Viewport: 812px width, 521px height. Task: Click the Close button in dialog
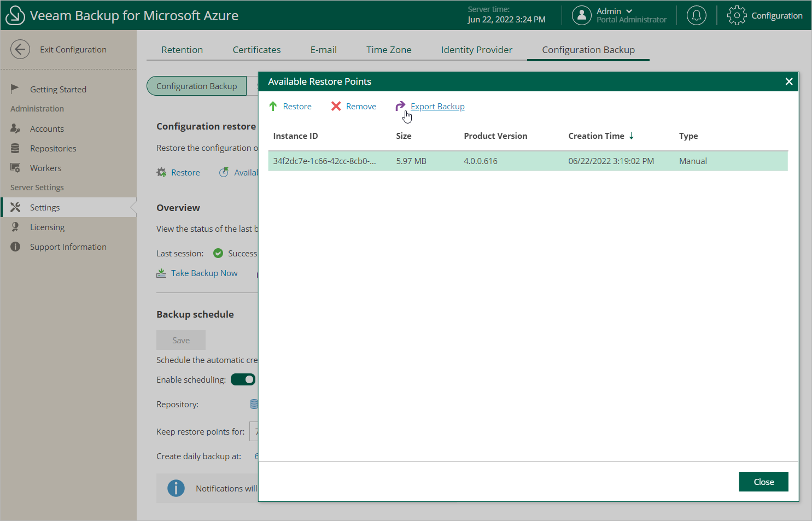click(x=763, y=482)
